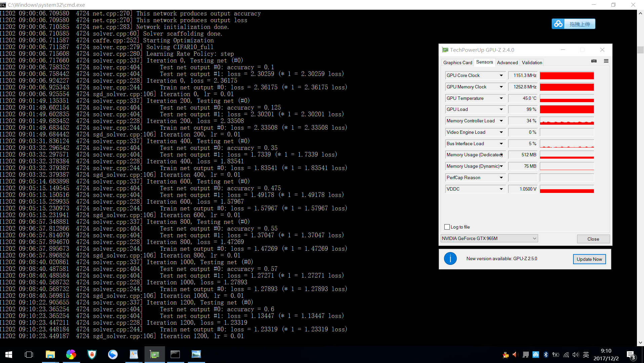Open the Windows Start menu
The height and width of the screenshot is (363, 644).
[9, 355]
